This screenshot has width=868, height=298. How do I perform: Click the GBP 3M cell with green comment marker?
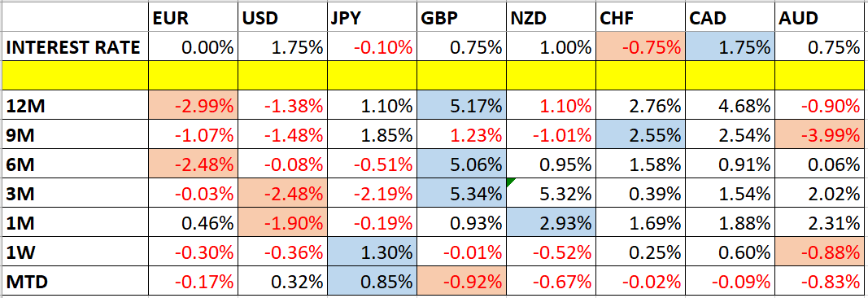461,192
